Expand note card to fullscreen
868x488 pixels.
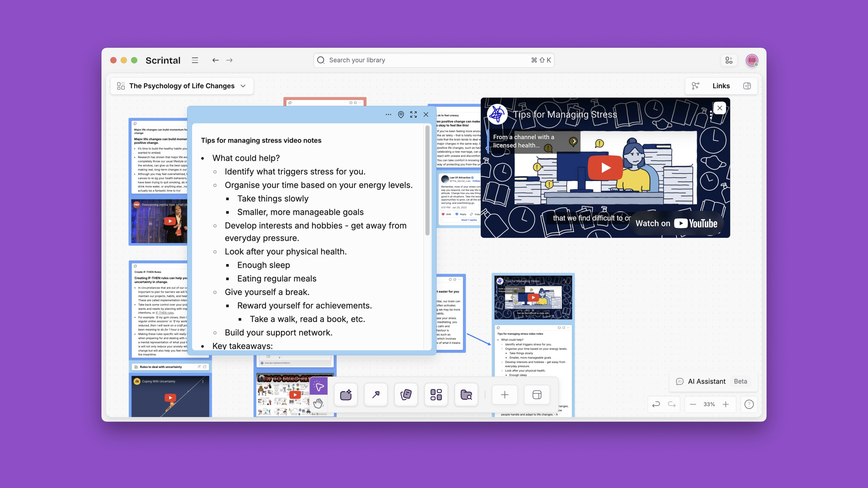413,115
